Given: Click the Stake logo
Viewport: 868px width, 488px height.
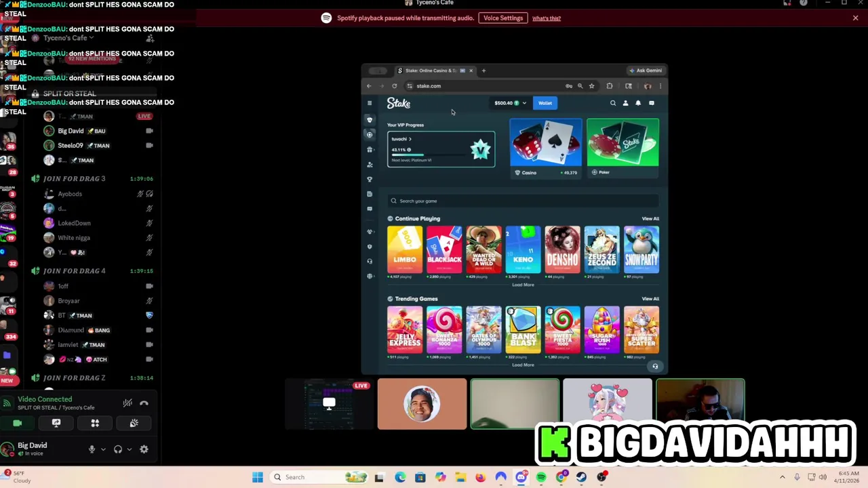Looking at the screenshot, I should click(399, 103).
